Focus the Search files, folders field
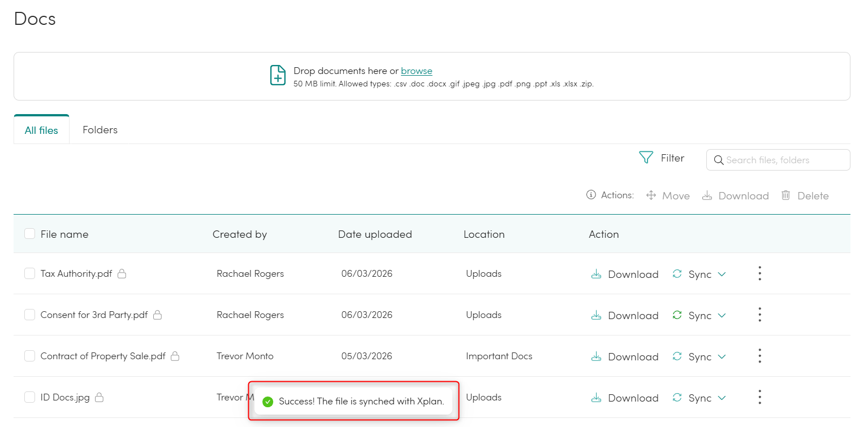The image size is (868, 427). [x=783, y=160]
